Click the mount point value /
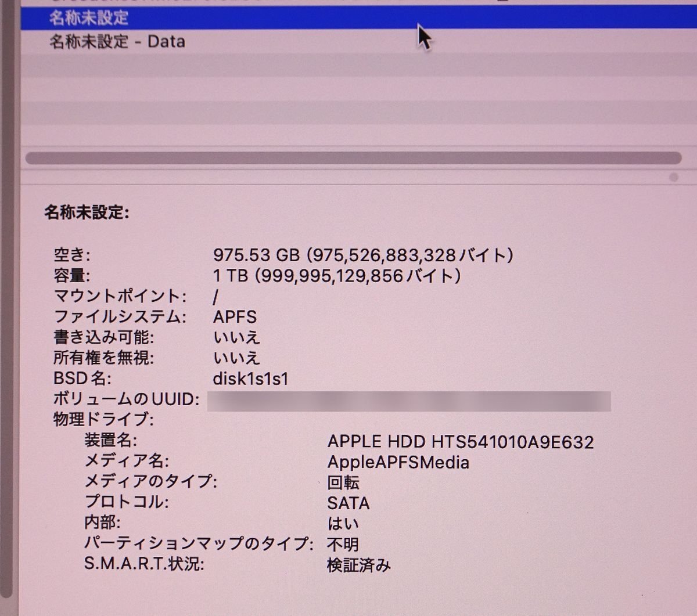The image size is (697, 616). tap(216, 297)
